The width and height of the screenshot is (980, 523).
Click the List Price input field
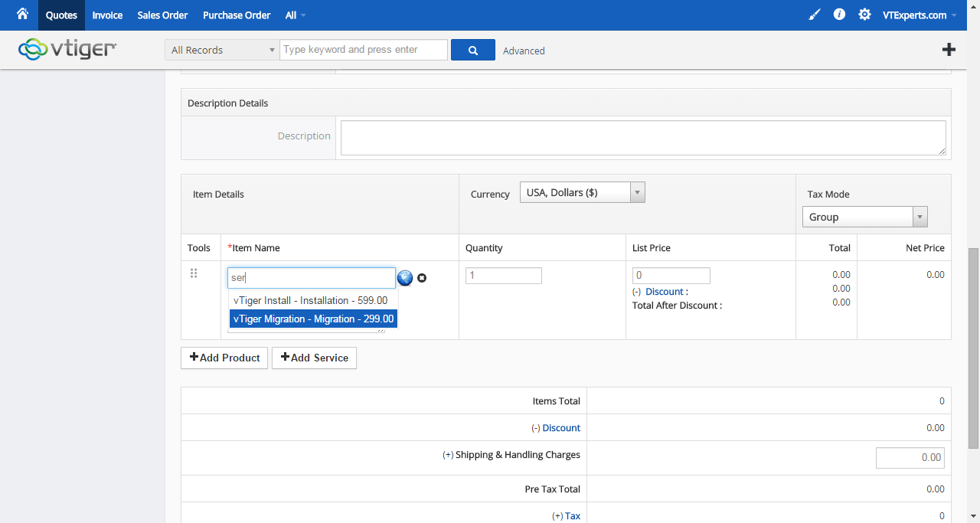(x=671, y=276)
